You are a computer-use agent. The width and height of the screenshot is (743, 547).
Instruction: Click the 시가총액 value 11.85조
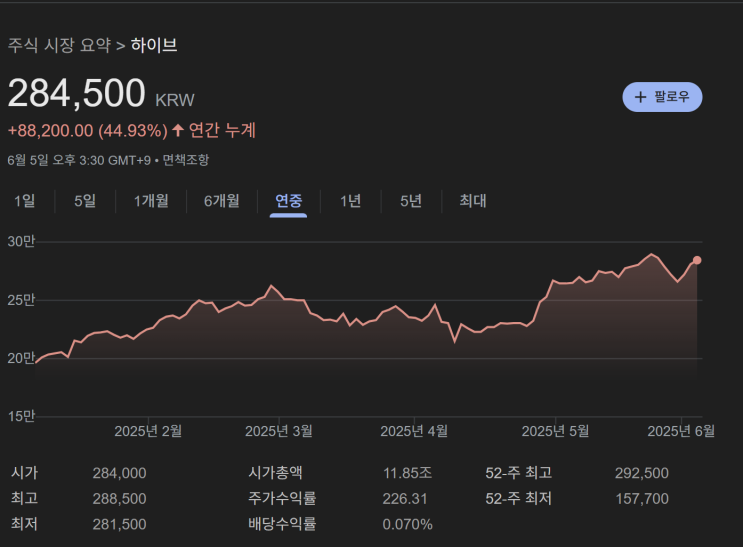(x=408, y=473)
